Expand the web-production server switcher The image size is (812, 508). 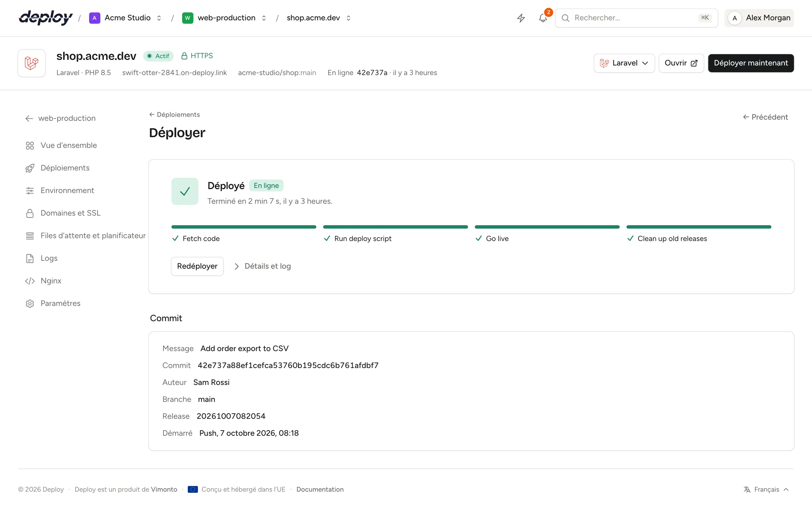point(264,18)
